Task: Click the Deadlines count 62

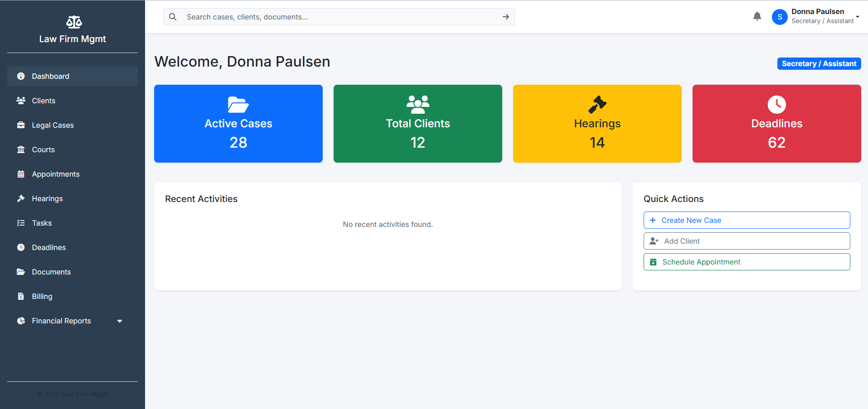Action: pos(777,143)
